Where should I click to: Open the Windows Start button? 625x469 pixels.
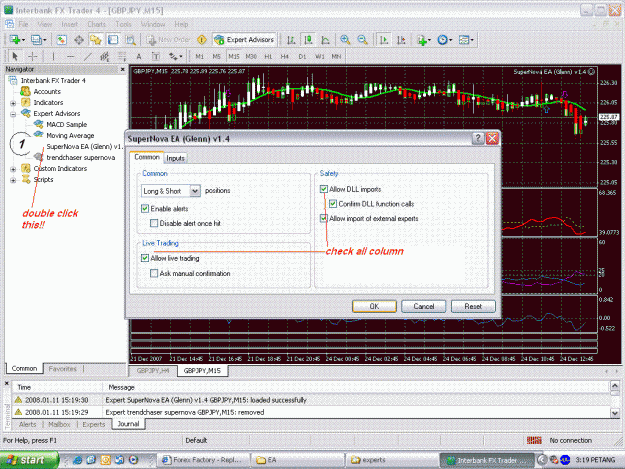point(28,460)
